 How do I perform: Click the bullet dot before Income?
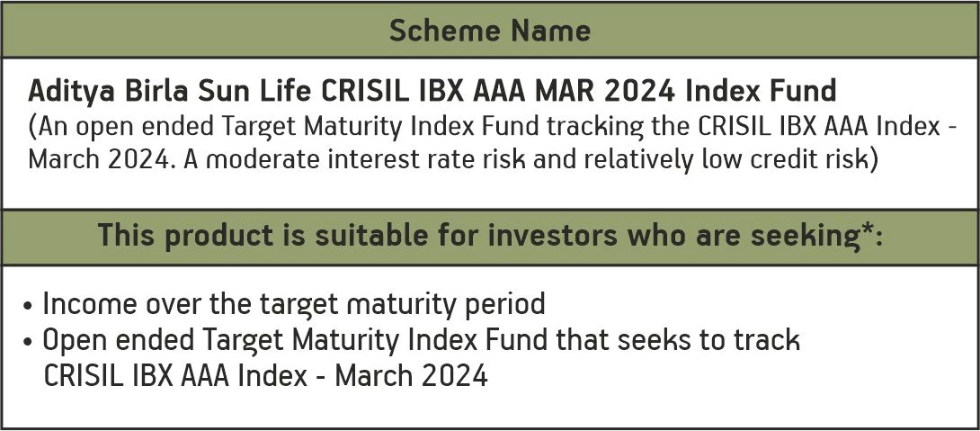click(x=31, y=306)
